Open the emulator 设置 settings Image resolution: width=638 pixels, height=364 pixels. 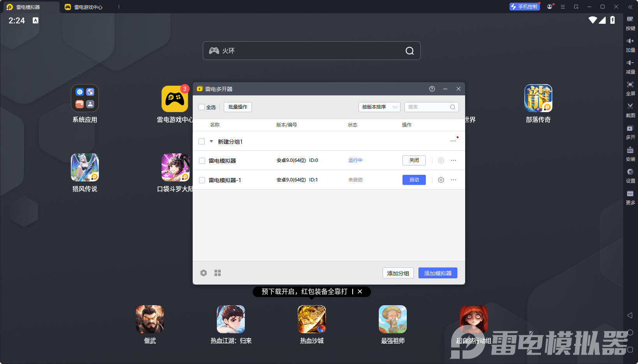point(631,176)
